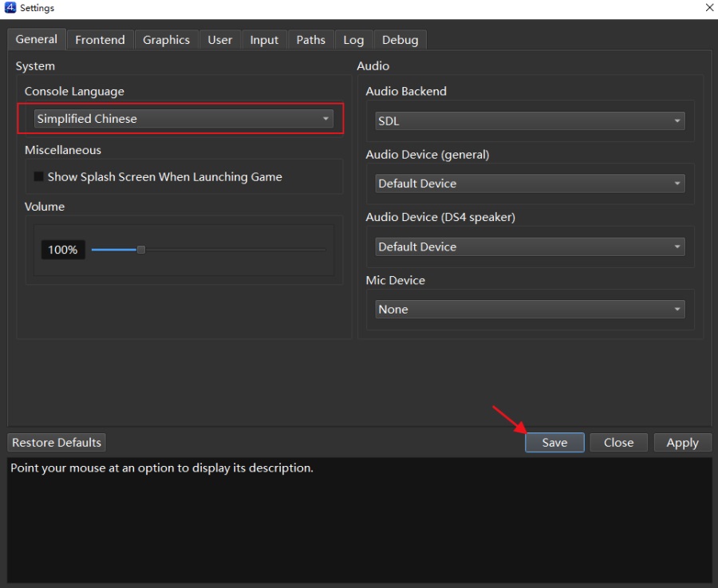Click the 'Miscellaneous' group label

pyautogui.click(x=63, y=150)
